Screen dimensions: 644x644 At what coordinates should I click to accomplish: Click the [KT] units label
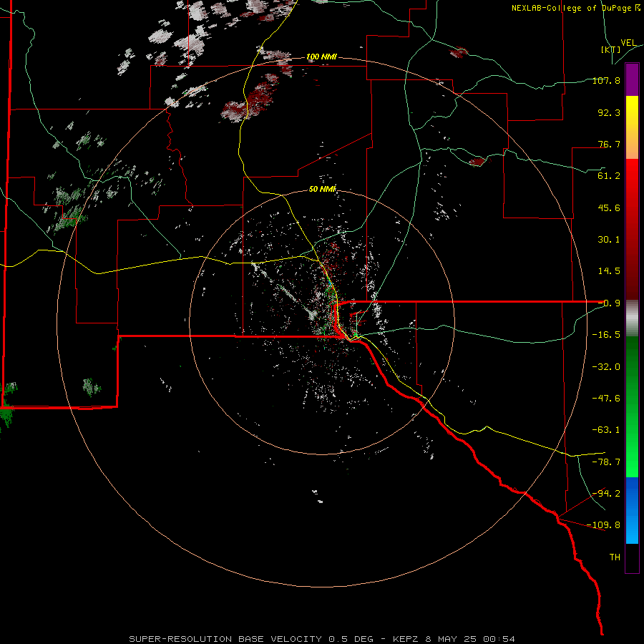tap(611, 49)
